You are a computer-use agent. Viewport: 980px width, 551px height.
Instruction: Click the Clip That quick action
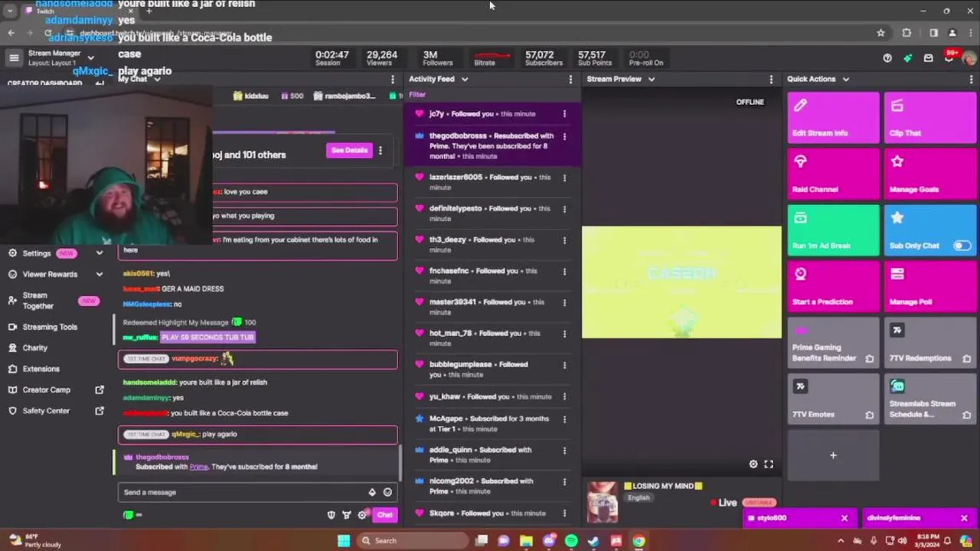pyautogui.click(x=930, y=117)
